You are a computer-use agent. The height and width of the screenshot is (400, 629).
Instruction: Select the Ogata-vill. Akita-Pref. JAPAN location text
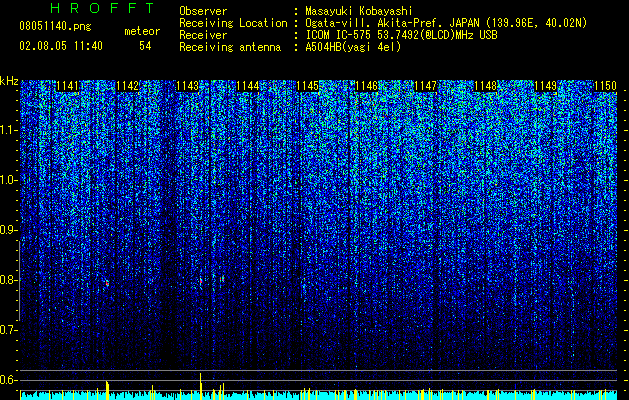point(446,23)
